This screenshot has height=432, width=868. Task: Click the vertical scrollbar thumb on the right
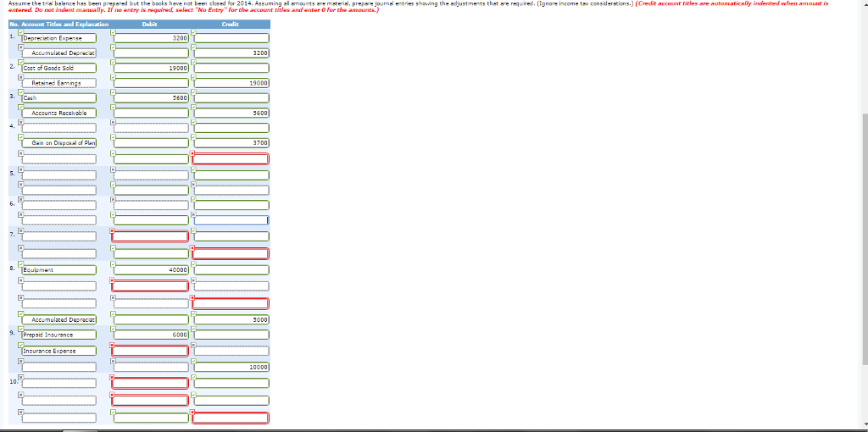click(x=865, y=240)
